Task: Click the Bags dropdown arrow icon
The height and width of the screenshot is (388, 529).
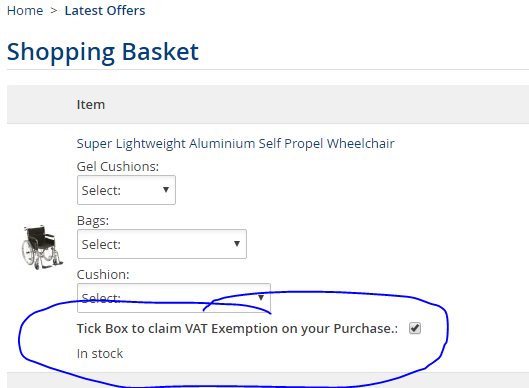Action: point(237,244)
